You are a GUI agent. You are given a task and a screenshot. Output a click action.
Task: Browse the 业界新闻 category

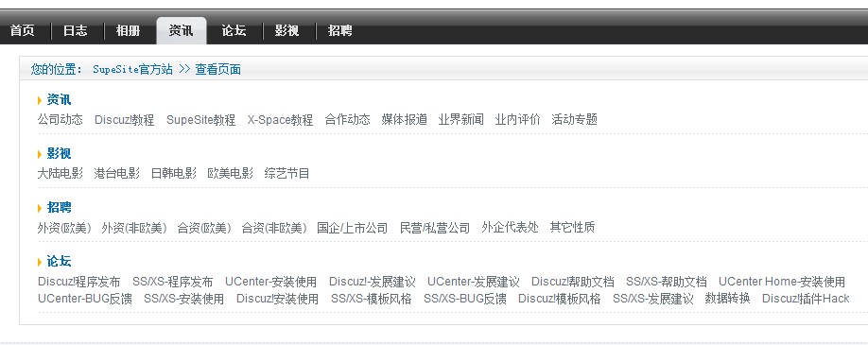(461, 119)
